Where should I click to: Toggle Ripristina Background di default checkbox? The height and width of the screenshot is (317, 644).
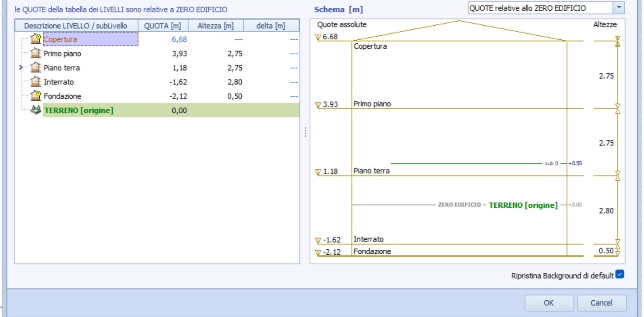(620, 275)
